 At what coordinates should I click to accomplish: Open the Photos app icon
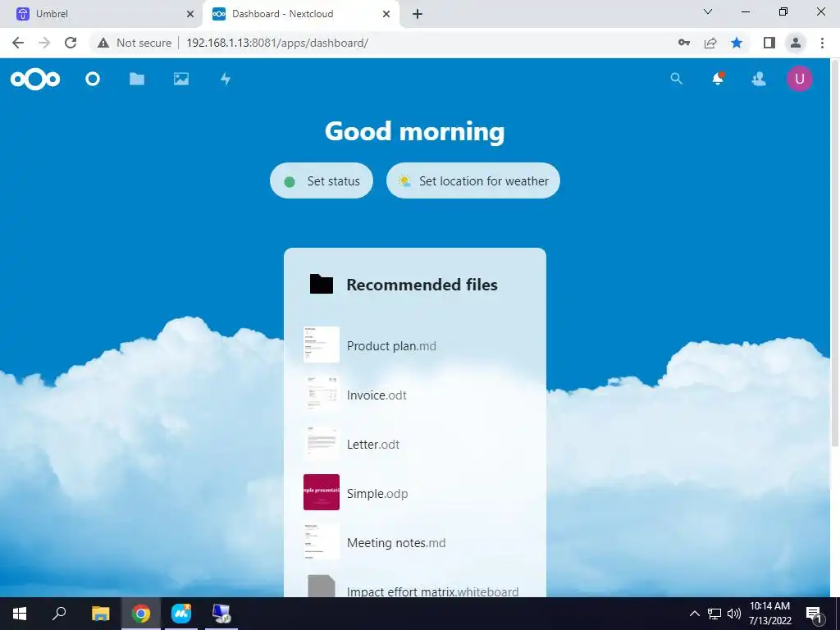point(181,80)
